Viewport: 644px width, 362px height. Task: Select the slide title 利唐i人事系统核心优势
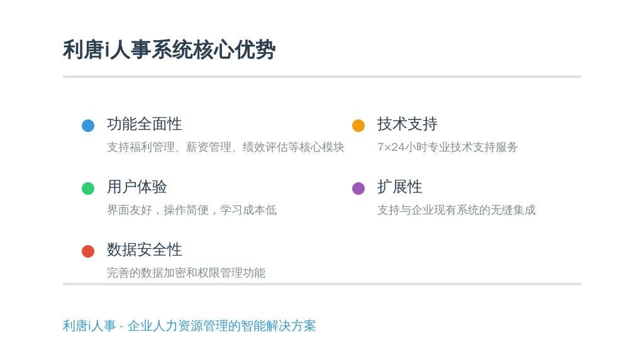(x=169, y=50)
